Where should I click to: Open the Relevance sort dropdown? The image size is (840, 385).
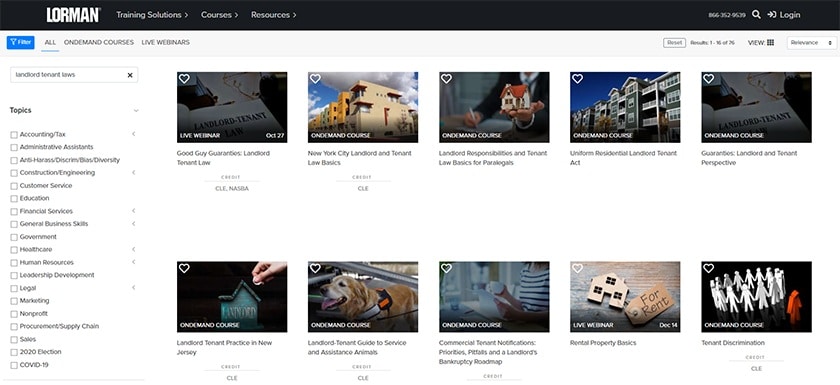812,43
